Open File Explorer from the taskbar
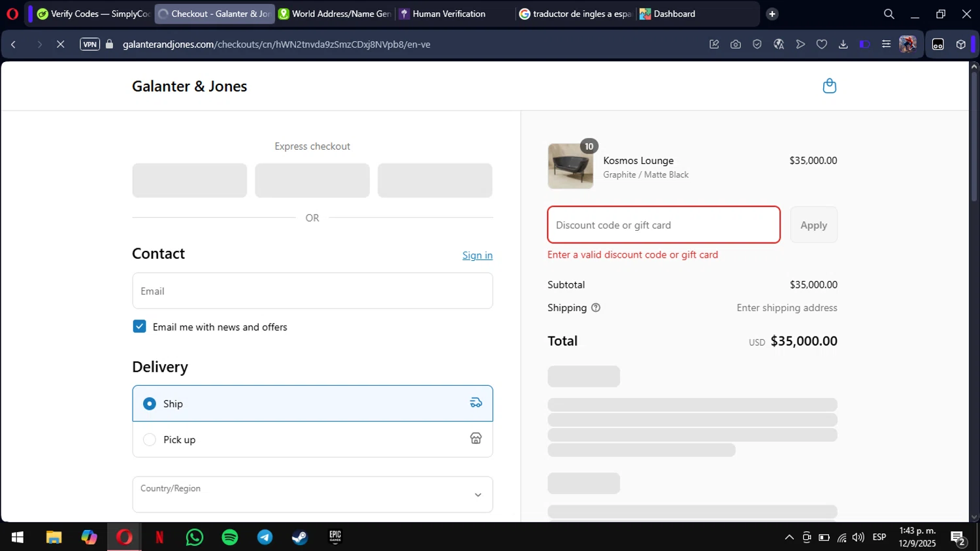 [54, 537]
